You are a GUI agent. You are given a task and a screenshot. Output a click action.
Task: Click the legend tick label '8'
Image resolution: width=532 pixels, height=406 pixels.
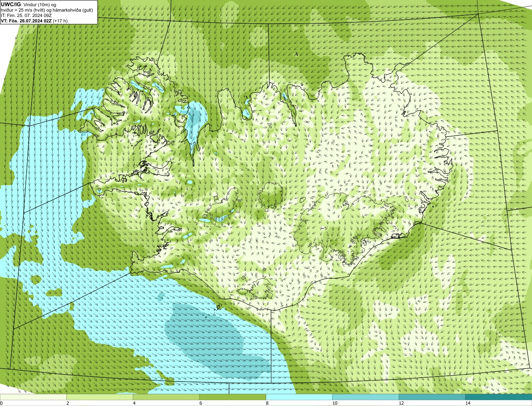(x=267, y=403)
